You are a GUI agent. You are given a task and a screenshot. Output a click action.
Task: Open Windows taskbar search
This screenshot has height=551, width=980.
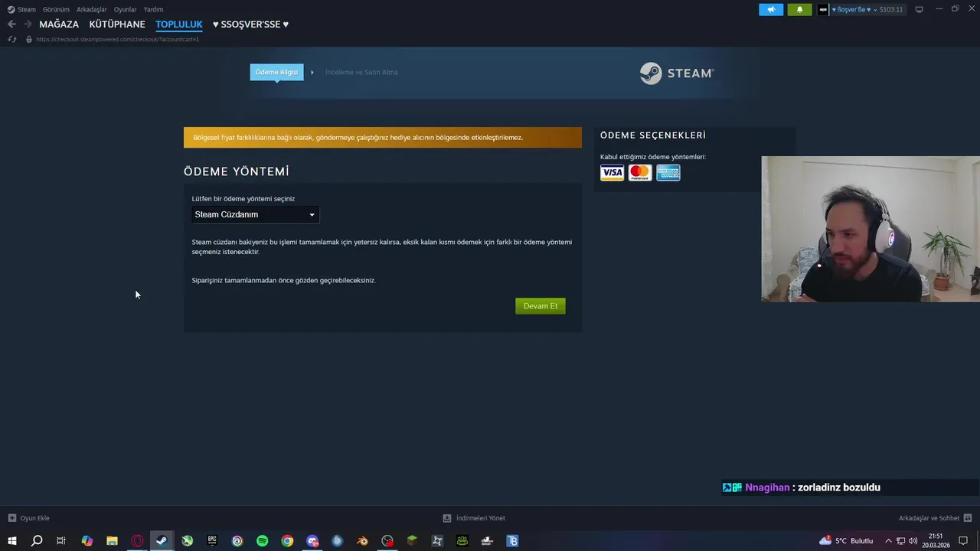[x=36, y=541]
